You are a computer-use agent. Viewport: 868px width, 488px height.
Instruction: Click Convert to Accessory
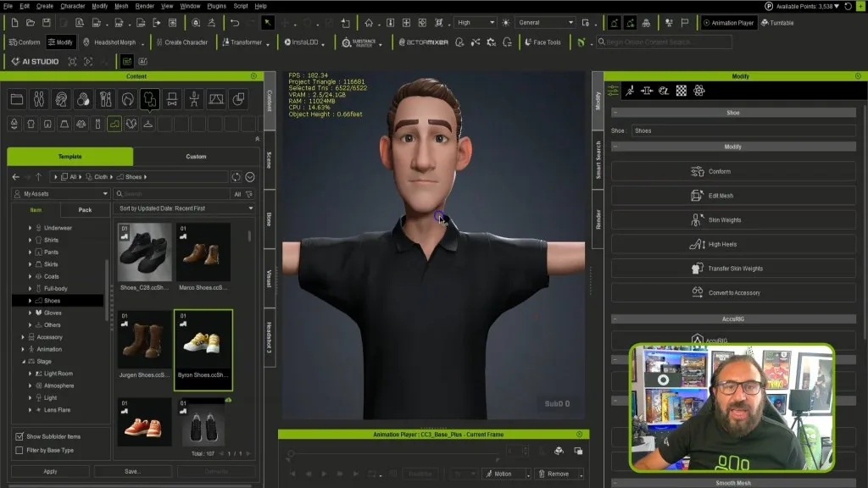click(x=733, y=293)
